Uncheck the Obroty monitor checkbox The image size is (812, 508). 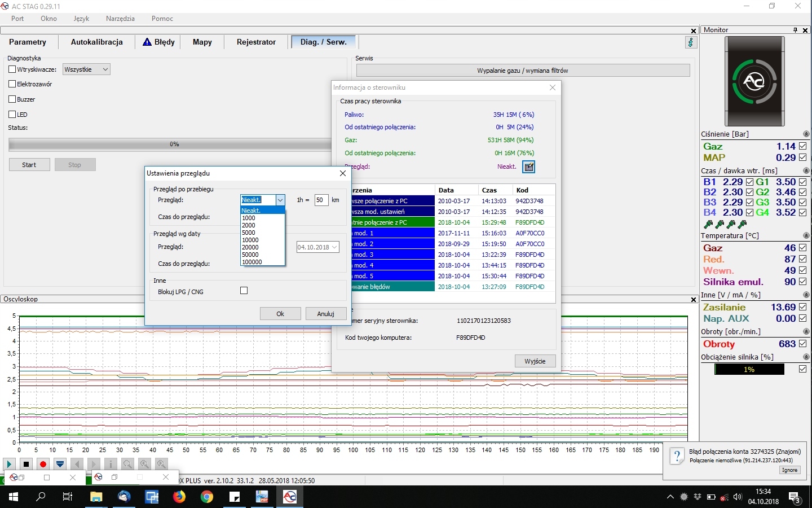pyautogui.click(x=802, y=344)
